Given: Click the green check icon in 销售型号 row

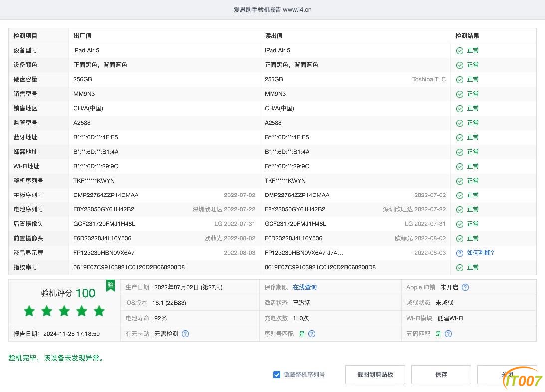Looking at the screenshot, I should tap(460, 94).
